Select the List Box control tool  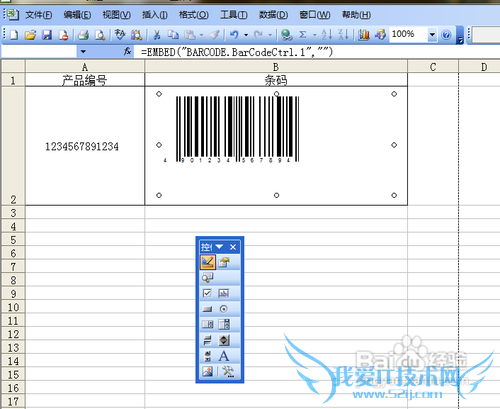(207, 324)
